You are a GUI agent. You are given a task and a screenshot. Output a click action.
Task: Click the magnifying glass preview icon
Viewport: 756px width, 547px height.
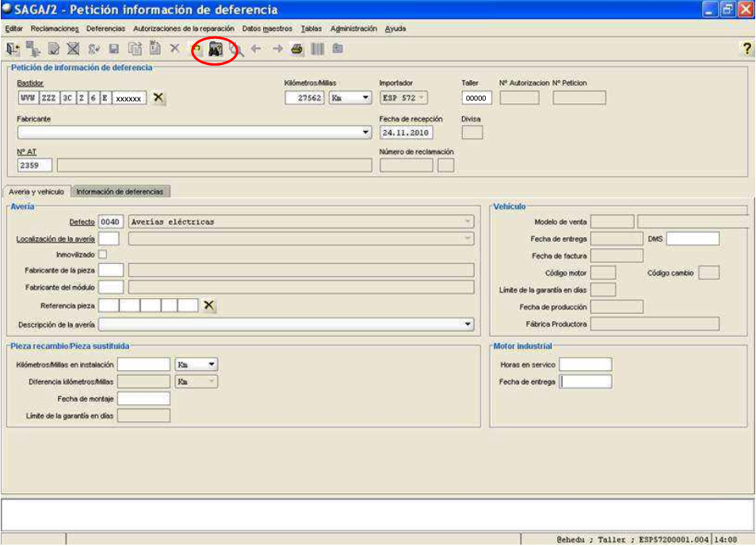click(x=237, y=49)
